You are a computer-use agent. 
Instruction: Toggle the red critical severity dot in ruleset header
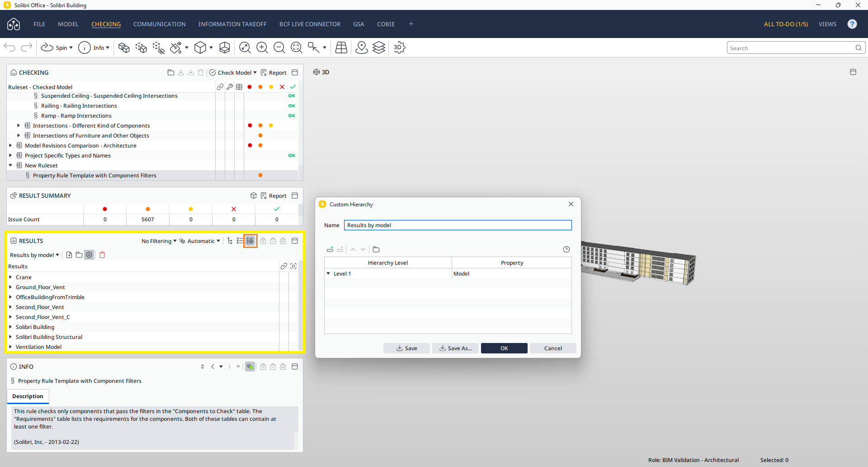click(250, 87)
